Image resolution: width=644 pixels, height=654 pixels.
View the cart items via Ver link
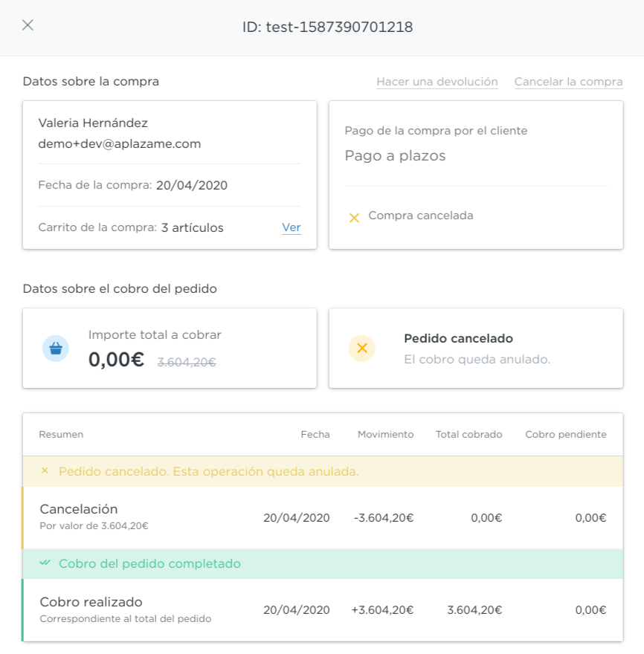point(292,227)
